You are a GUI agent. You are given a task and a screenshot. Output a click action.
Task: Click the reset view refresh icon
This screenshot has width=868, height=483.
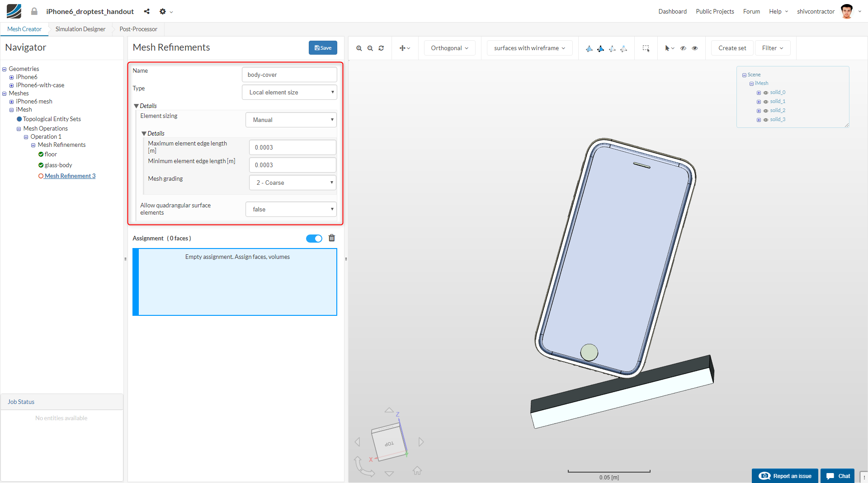(382, 48)
